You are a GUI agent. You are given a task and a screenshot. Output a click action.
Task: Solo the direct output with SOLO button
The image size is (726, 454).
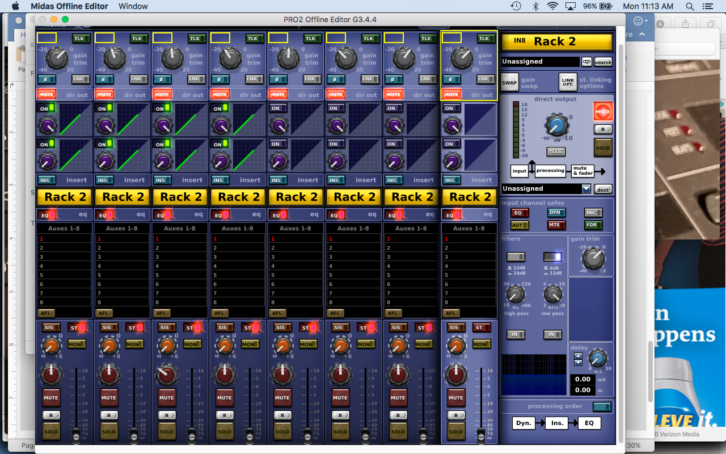click(603, 148)
